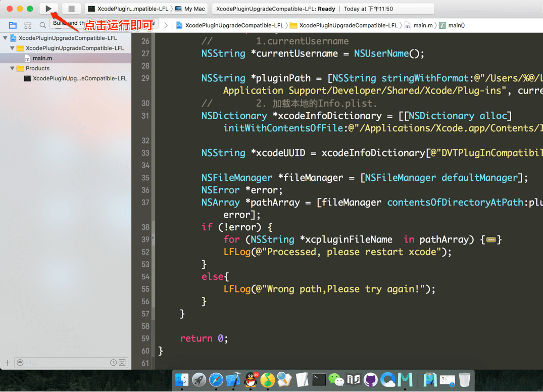Click "Processed, please restart xcode" string
The image size is (543, 392).
coord(352,252)
